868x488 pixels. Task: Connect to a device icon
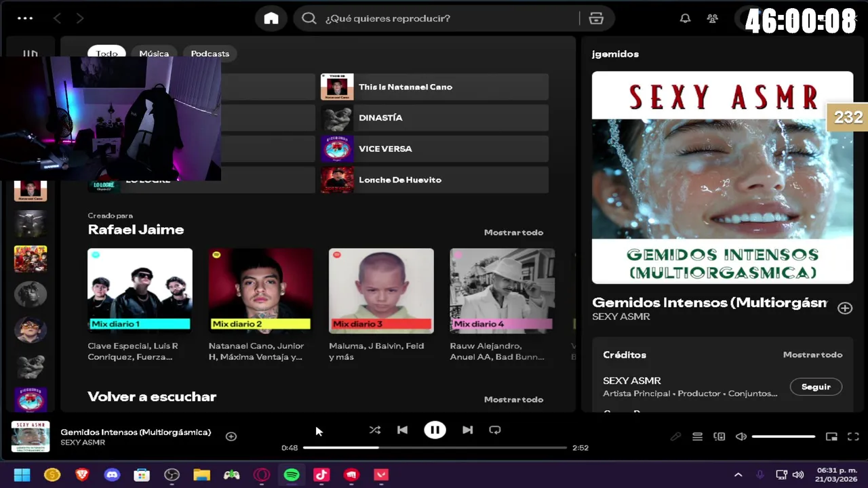click(719, 436)
